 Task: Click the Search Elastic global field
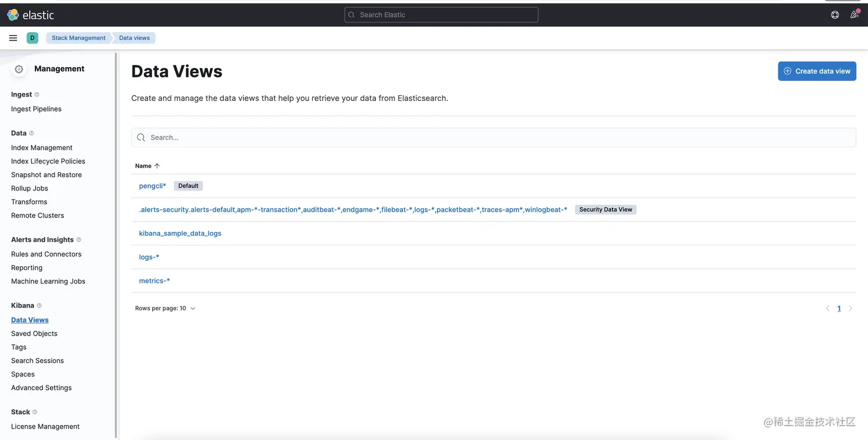(441, 15)
